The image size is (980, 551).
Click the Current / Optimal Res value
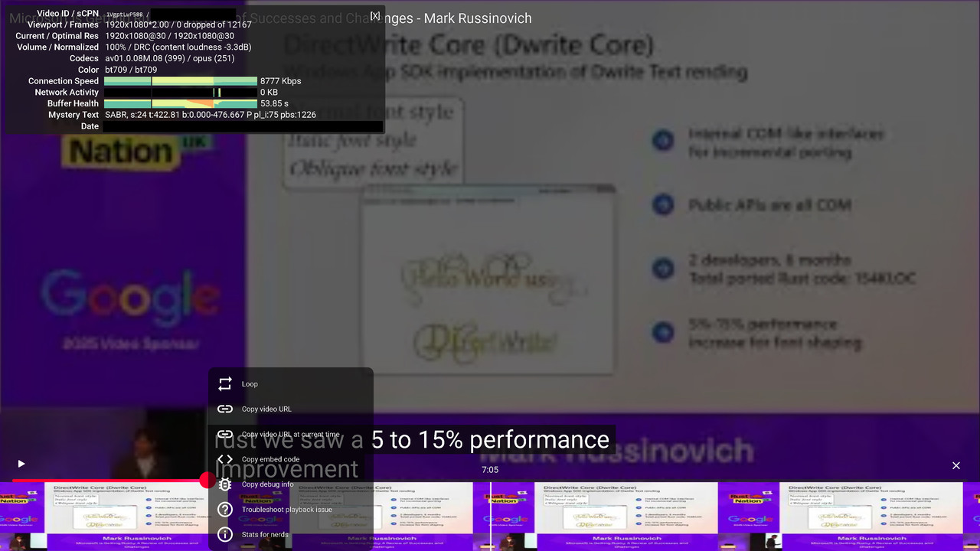click(x=170, y=36)
